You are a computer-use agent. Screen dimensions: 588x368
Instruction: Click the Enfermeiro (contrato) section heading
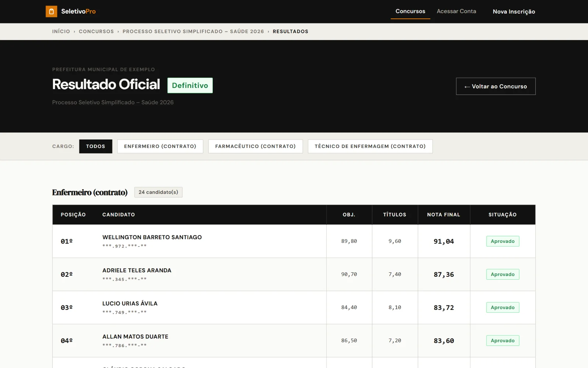(x=90, y=192)
